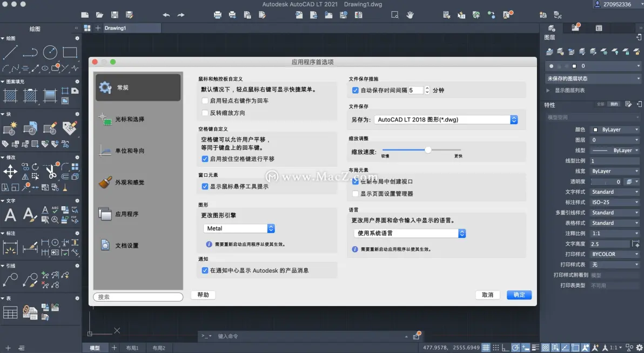Screen dimensions: 644x353
Task: Switch to 单位和导向 preferences category
Action: 138,151
